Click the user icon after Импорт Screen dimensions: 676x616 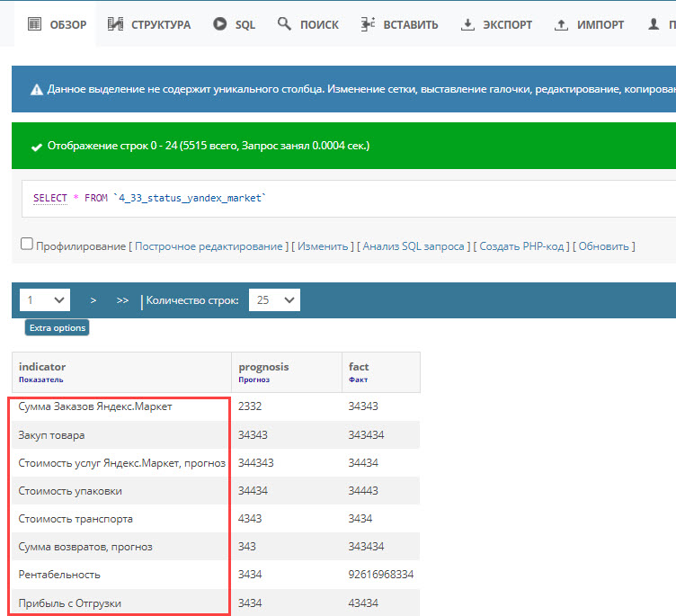654,23
